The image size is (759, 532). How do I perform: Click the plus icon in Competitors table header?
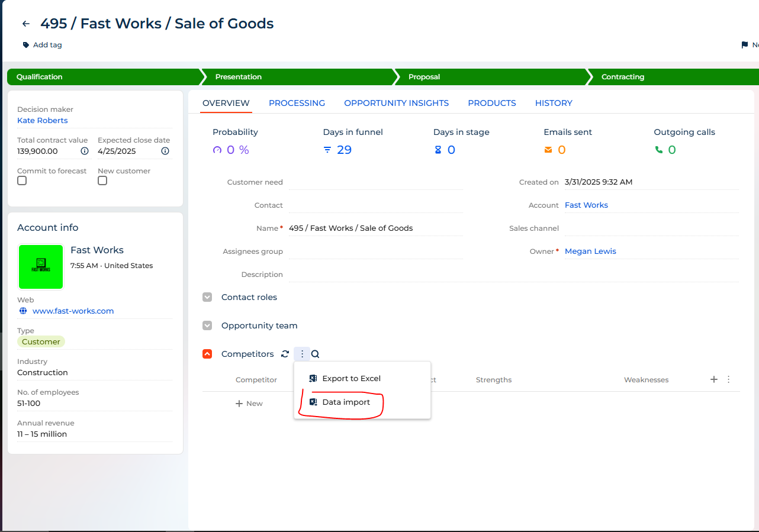(714, 379)
